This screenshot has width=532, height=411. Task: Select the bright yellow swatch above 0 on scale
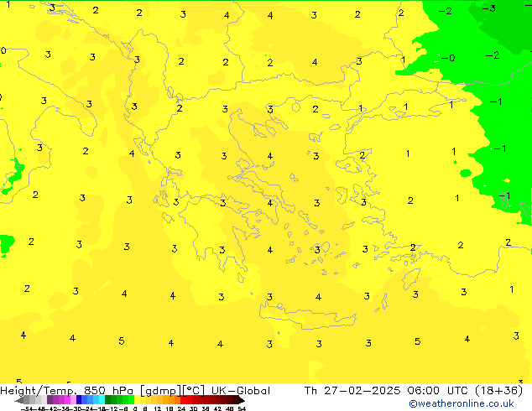click(137, 399)
